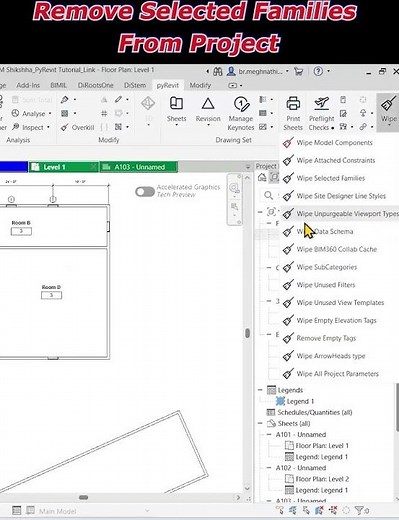Image resolution: width=399 pixels, height=520 pixels.
Task: Activate the A103 - Unnamed view tab
Action: pyautogui.click(x=139, y=167)
